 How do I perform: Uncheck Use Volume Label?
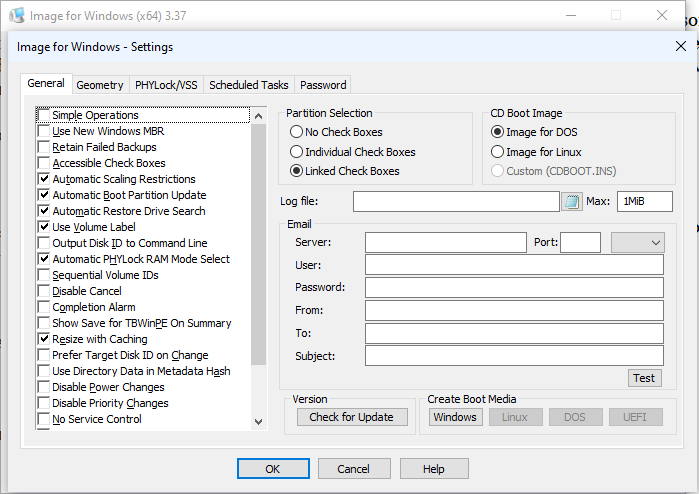point(44,227)
